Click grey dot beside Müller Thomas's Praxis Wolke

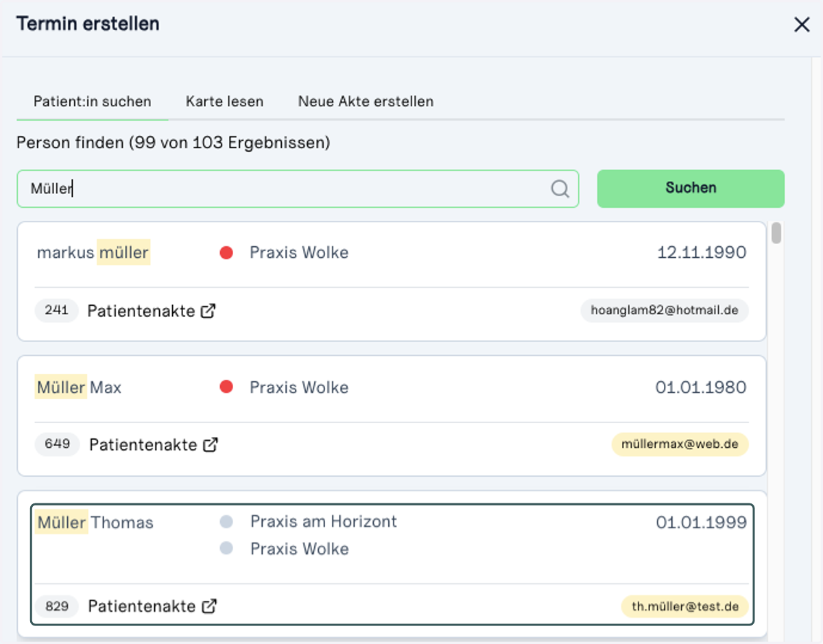226,549
